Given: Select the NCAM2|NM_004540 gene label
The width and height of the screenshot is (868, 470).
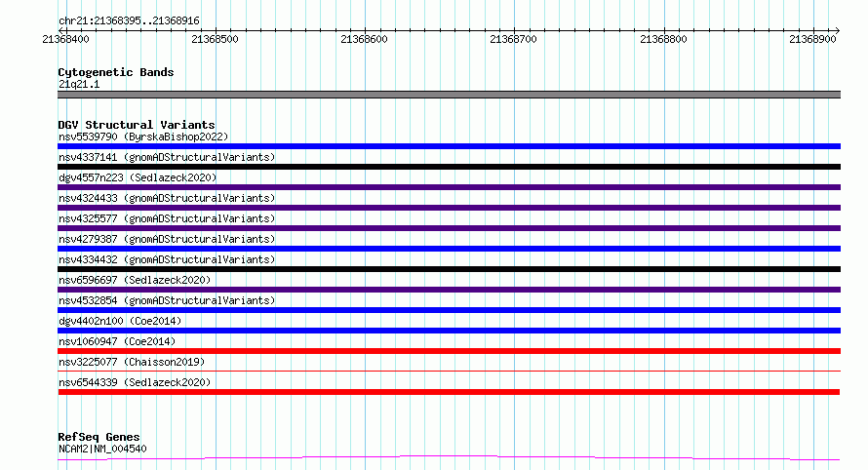Looking at the screenshot, I should (x=102, y=449).
